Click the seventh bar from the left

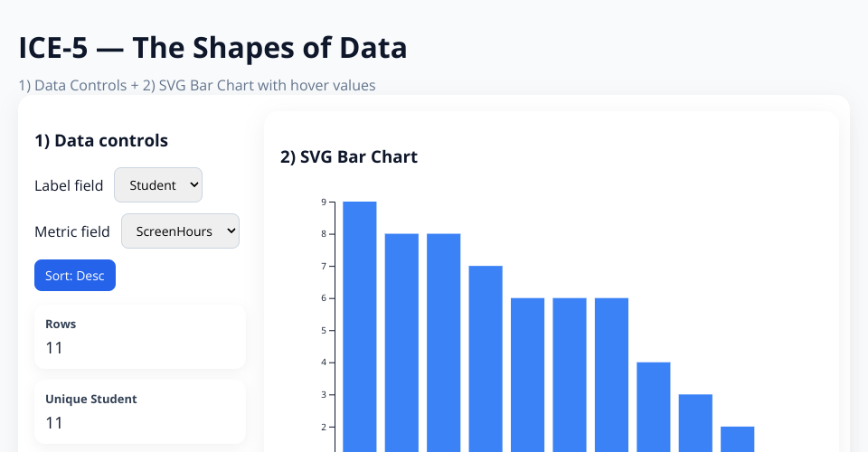[611, 374]
